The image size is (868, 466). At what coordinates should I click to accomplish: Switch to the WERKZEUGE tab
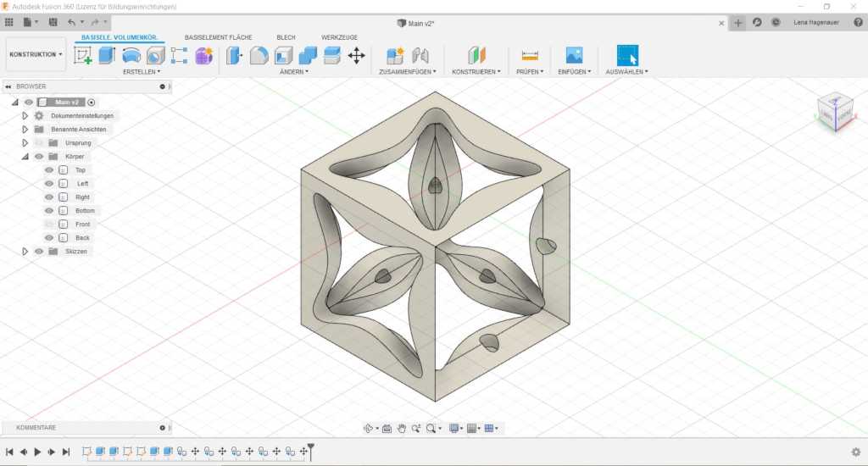[x=339, y=37]
